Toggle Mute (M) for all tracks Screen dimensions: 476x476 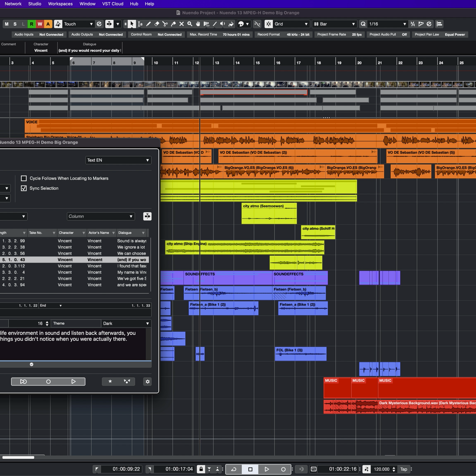coord(7,24)
